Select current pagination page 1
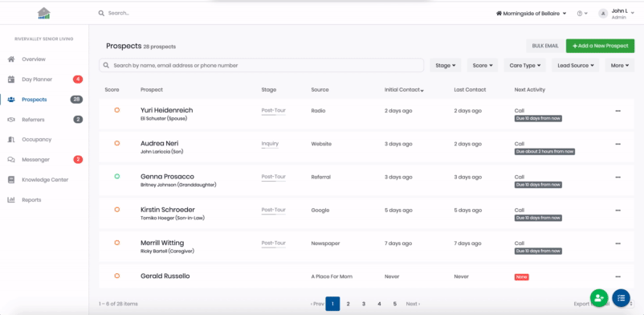Screen dimensions: 644x315 click(x=332, y=304)
